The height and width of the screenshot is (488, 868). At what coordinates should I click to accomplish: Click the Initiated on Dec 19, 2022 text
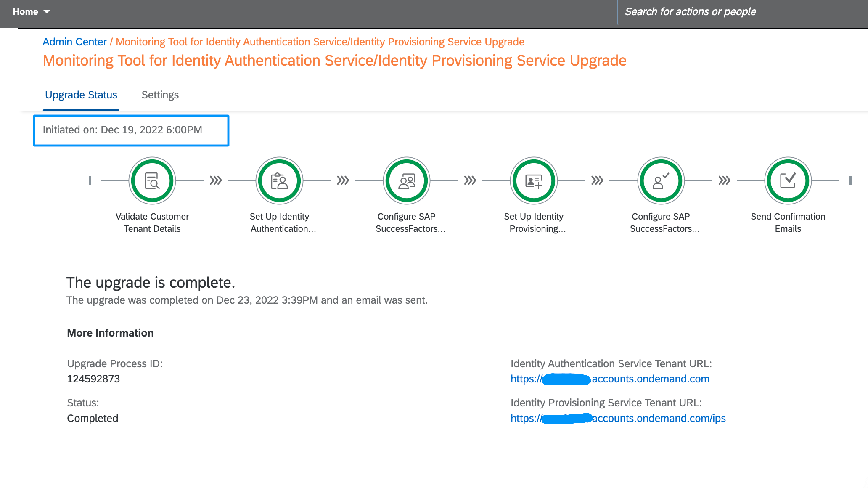click(x=122, y=130)
